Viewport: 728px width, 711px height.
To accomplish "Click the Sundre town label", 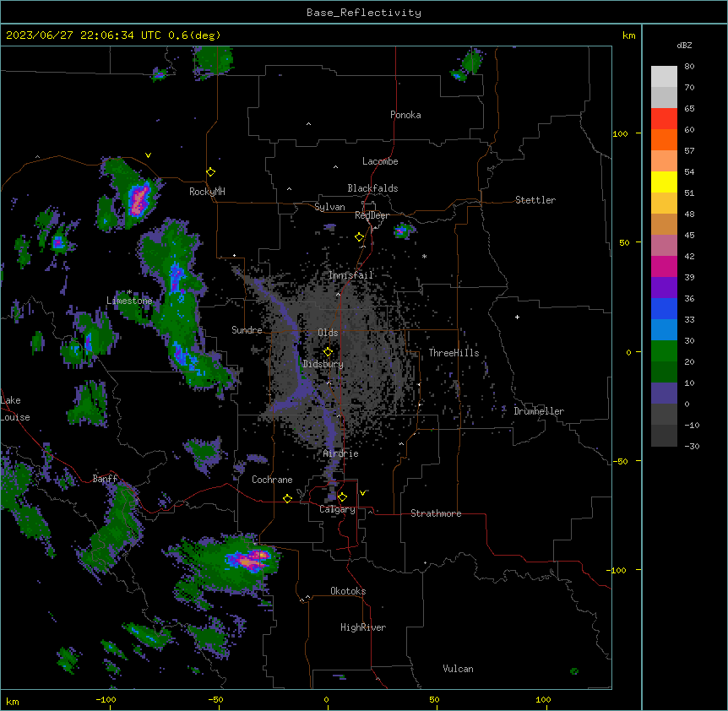I will click(x=247, y=330).
